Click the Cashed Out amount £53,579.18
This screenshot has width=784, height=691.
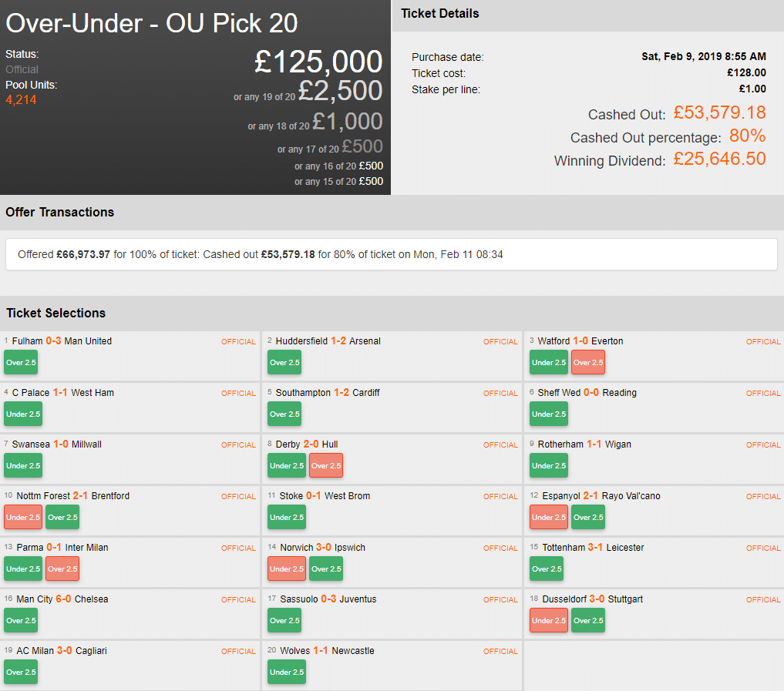pyautogui.click(x=719, y=112)
